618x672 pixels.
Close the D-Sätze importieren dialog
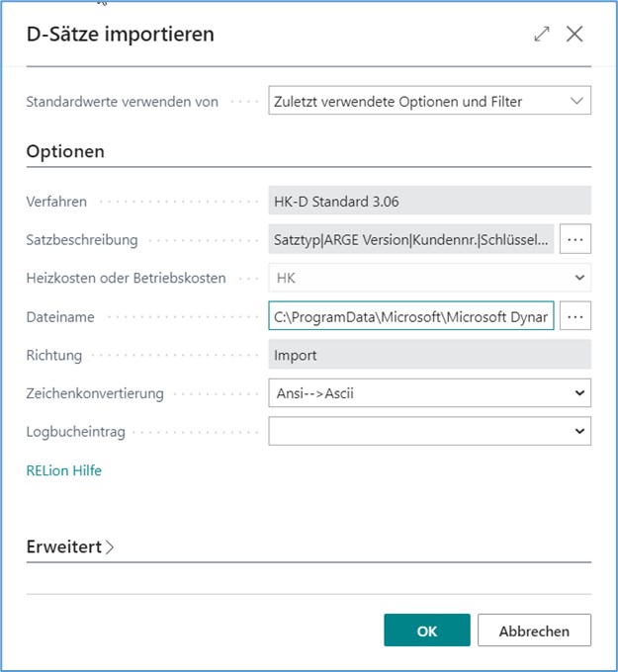574,35
